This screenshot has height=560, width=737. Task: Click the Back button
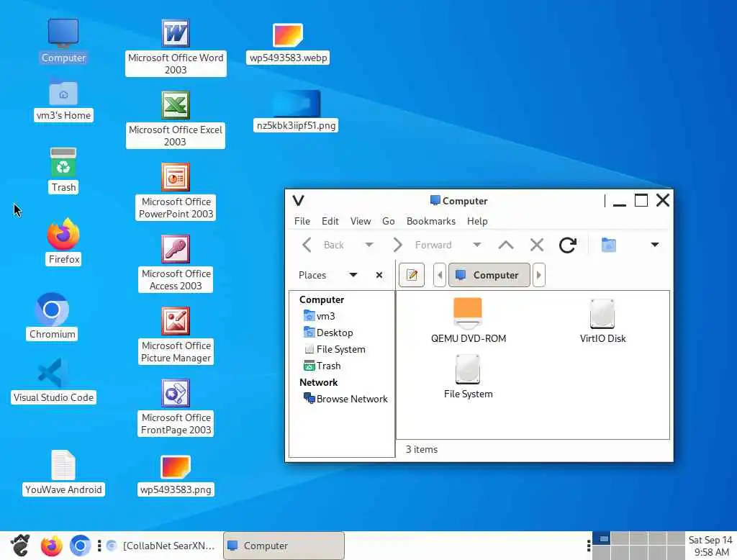pyautogui.click(x=325, y=245)
